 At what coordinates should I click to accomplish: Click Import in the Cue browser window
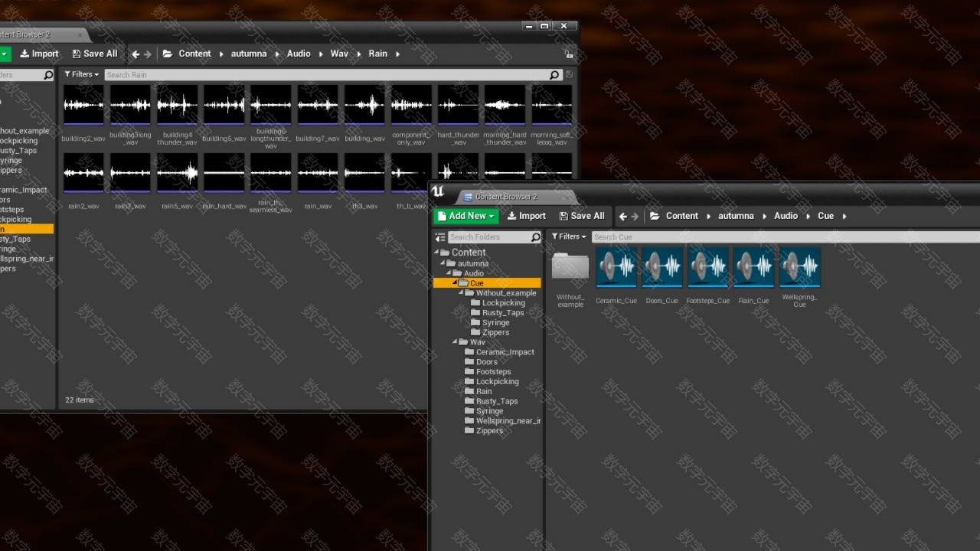click(x=527, y=216)
